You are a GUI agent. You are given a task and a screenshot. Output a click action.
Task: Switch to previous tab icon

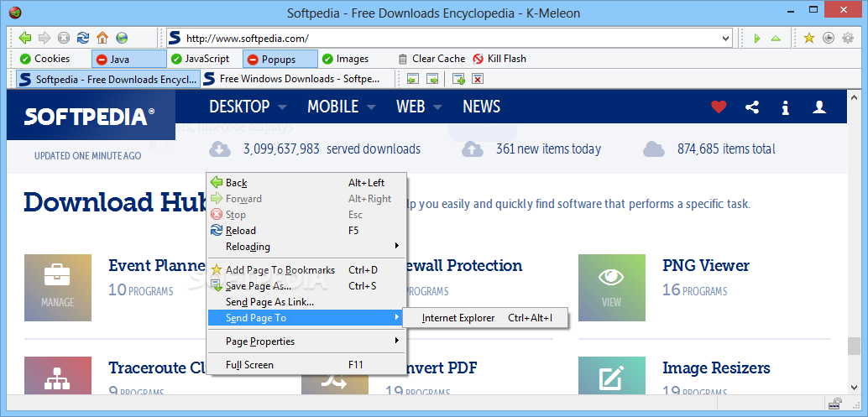pyautogui.click(x=412, y=79)
